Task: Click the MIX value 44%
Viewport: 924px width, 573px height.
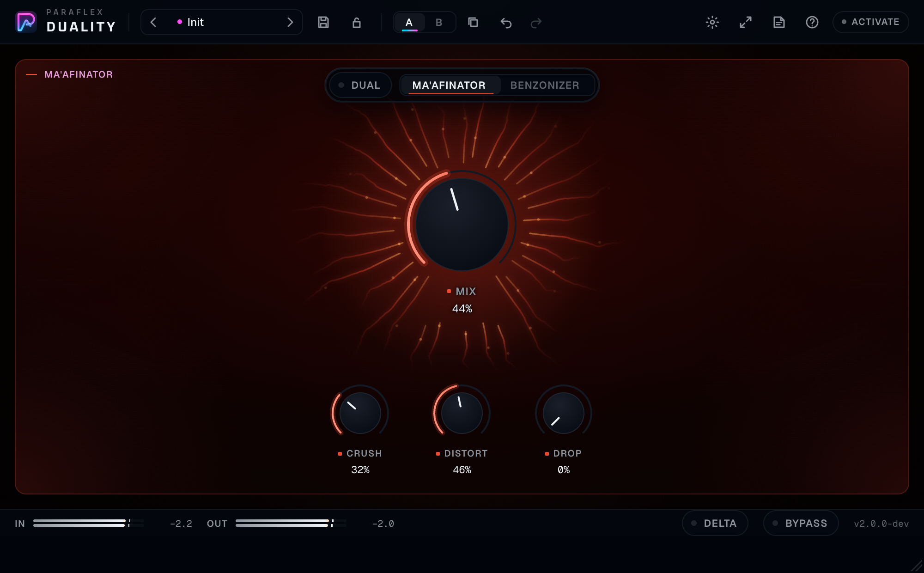Action: click(462, 309)
